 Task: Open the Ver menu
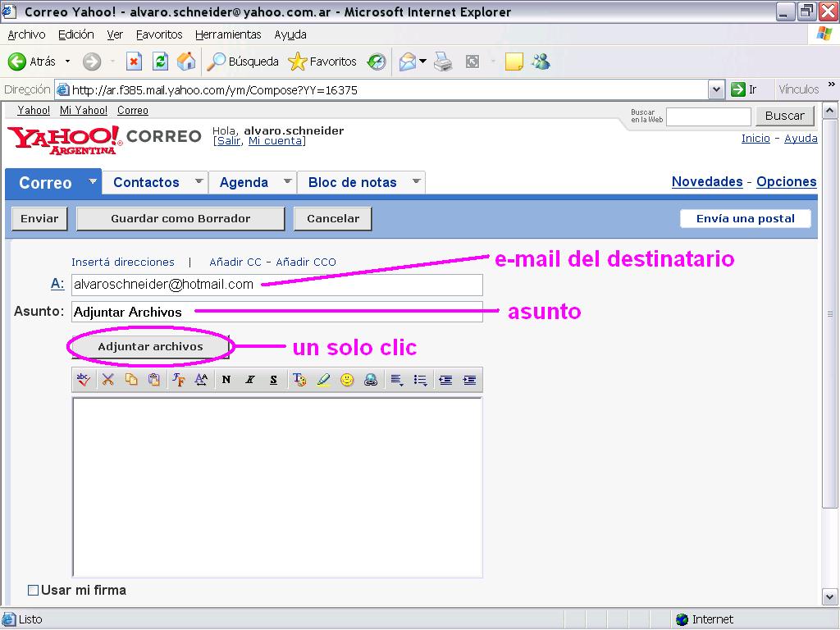click(115, 34)
